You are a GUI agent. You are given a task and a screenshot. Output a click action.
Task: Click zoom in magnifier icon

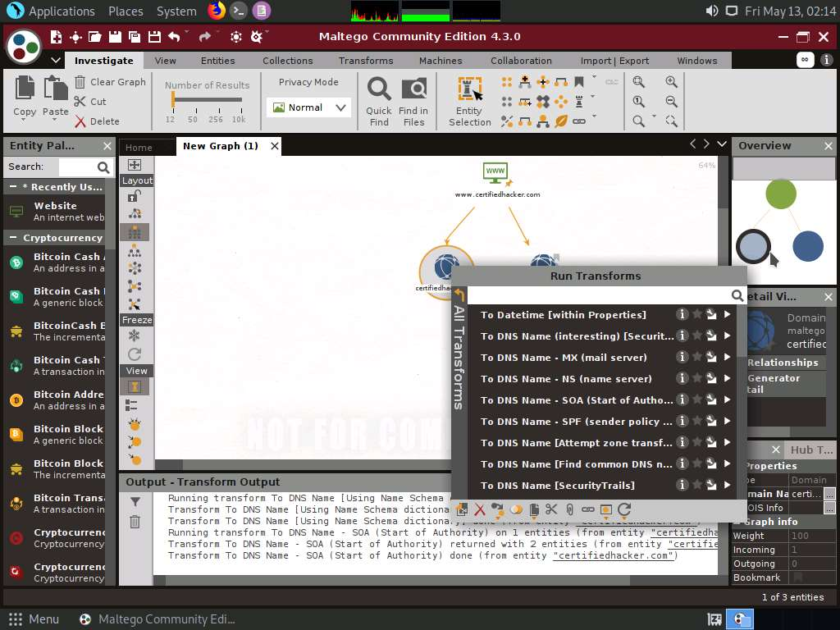click(671, 82)
